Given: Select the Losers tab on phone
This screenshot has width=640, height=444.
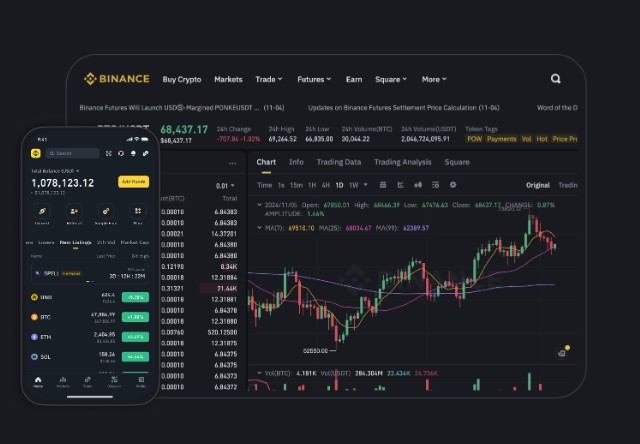Looking at the screenshot, I should (x=46, y=242).
